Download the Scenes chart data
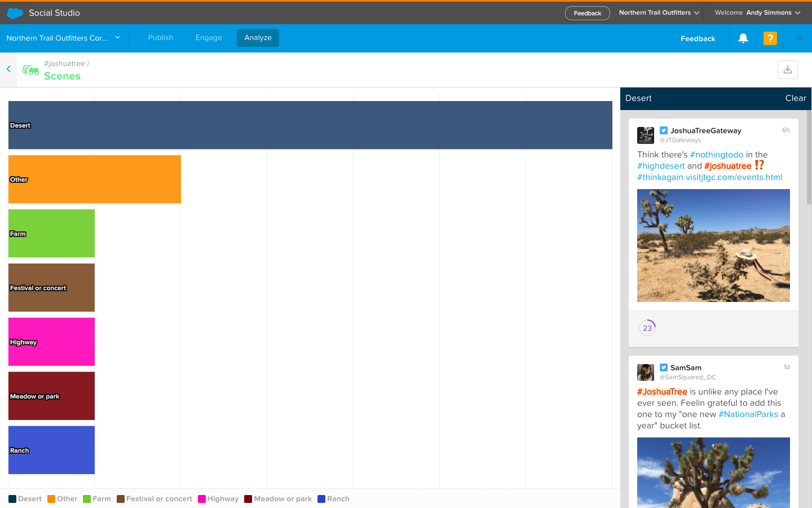 coord(788,69)
